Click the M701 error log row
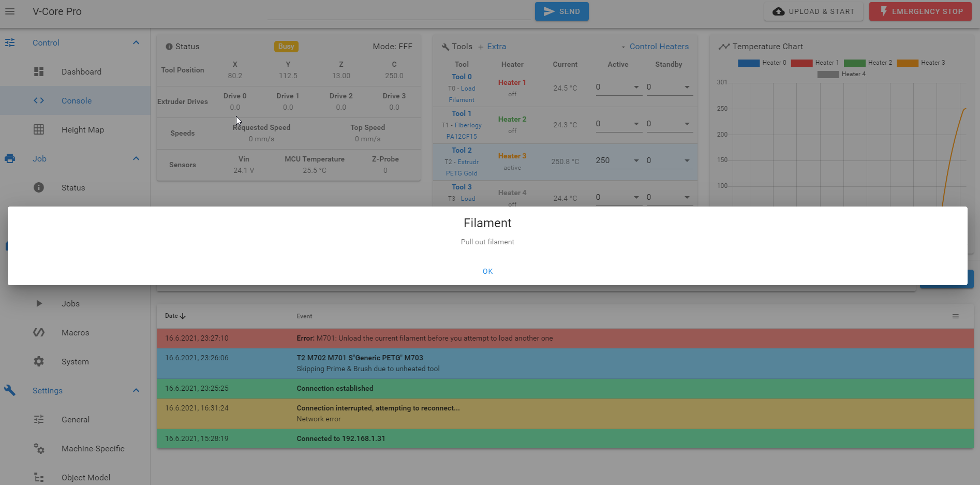The height and width of the screenshot is (485, 980). [x=565, y=338]
